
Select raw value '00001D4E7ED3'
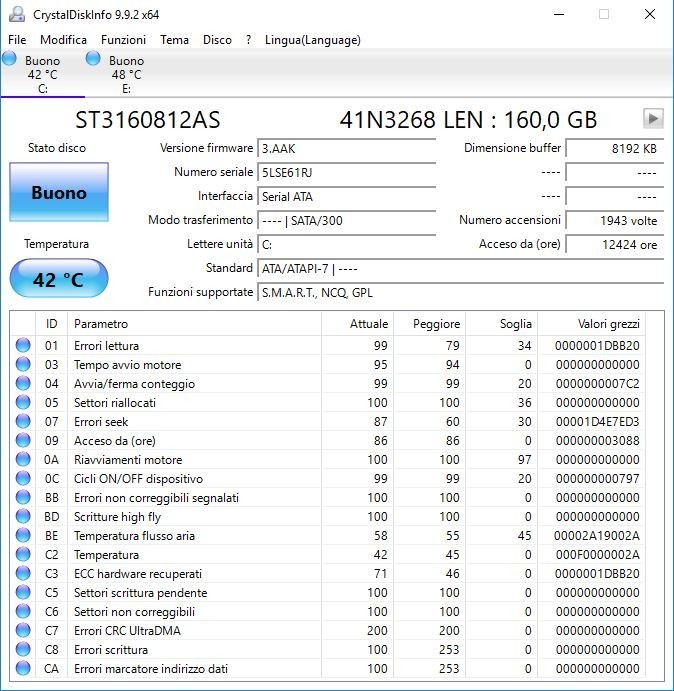click(x=597, y=422)
